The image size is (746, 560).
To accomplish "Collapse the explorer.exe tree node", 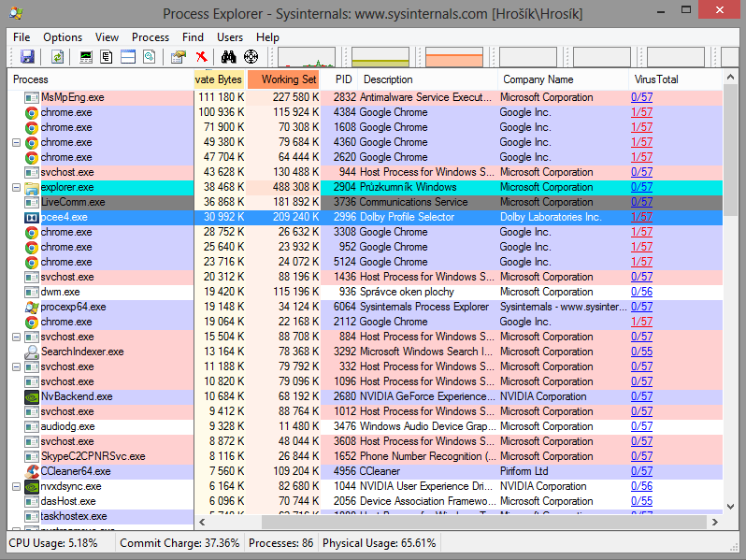I will coord(16,188).
